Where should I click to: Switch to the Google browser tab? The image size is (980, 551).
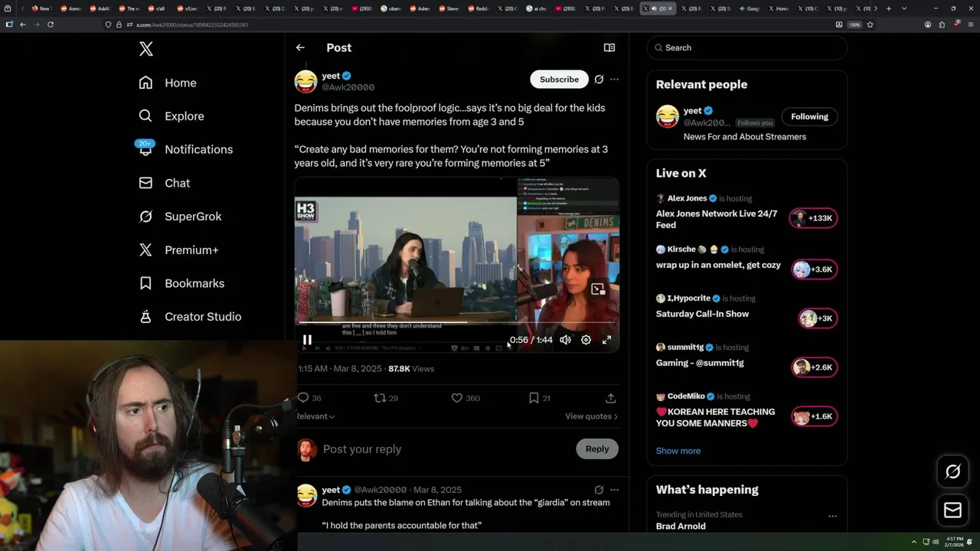(750, 8)
